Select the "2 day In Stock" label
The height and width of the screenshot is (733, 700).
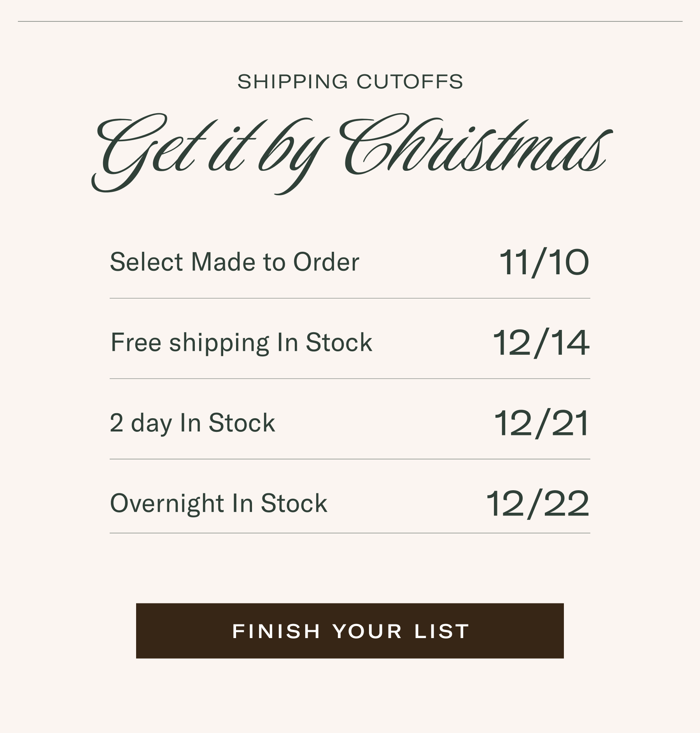coord(192,423)
